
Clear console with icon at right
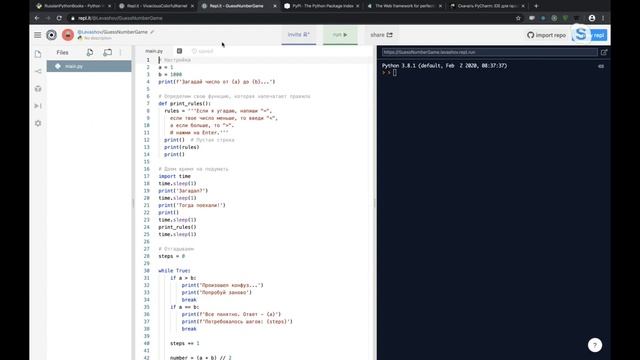point(601,66)
